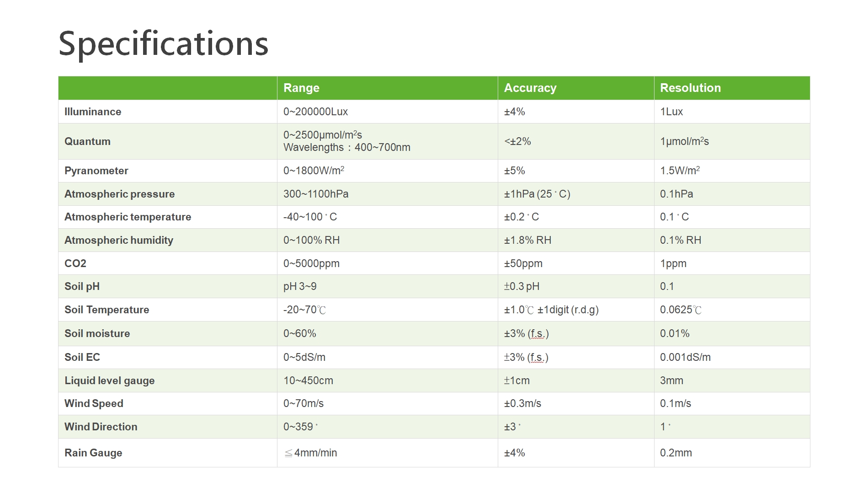Click the Soil pH row label
The image size is (868, 493).
coord(82,286)
